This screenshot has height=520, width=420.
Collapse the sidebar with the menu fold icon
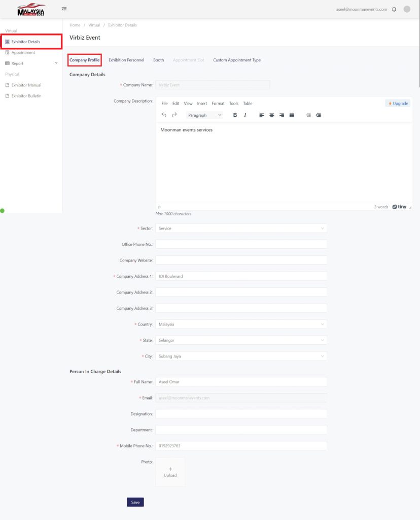(x=64, y=9)
